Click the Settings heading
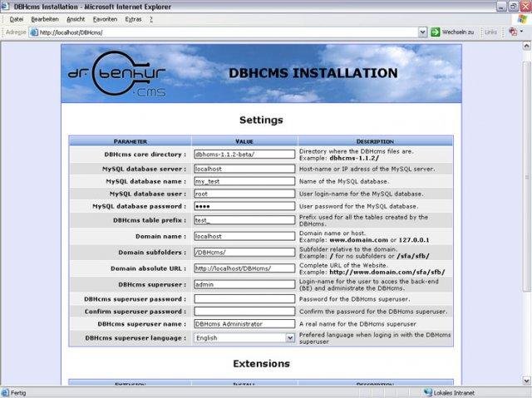Screen dimensions: 532x398 click(261, 120)
